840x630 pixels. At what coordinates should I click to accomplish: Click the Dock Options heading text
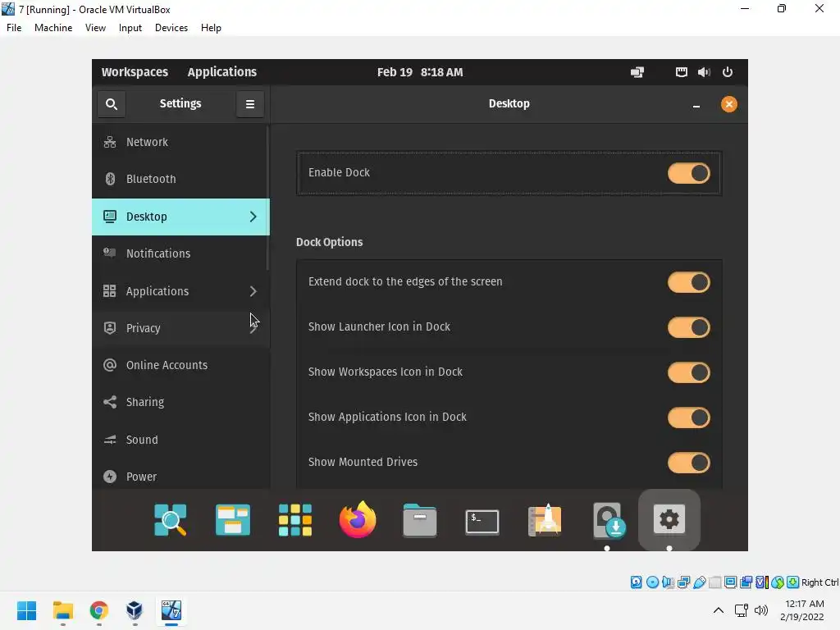pos(329,242)
